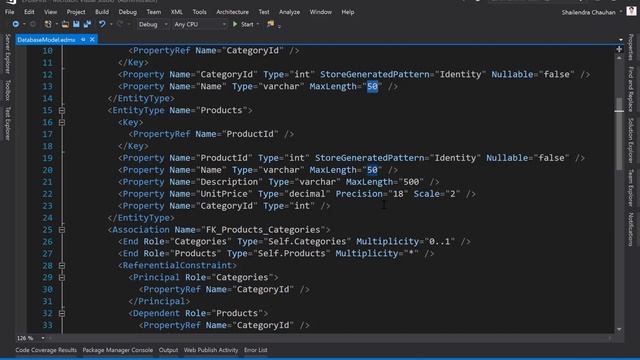The image size is (640, 360).
Task: Open the Server Explorer side tab
Action: coord(7,54)
